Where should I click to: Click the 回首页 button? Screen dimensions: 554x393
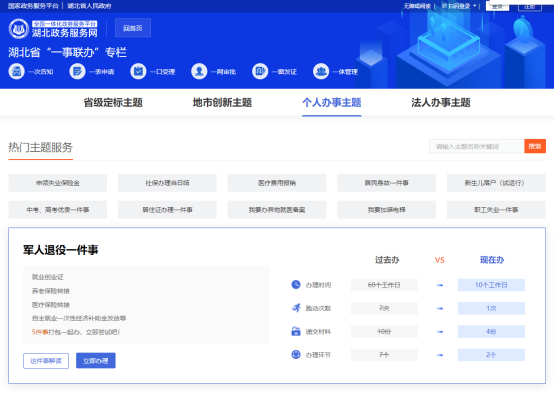pyautogui.click(x=133, y=28)
